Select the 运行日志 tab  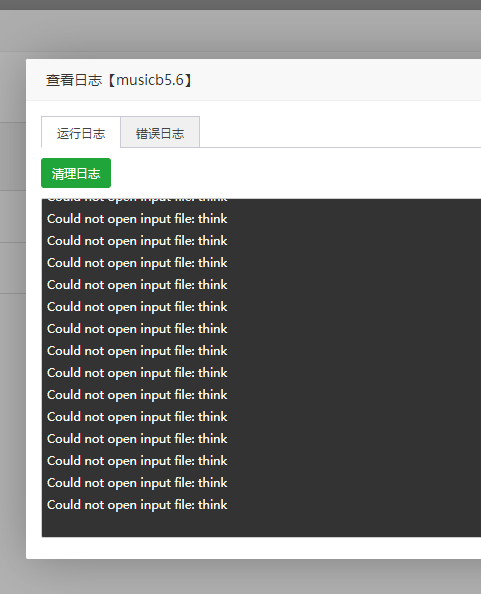click(x=81, y=132)
